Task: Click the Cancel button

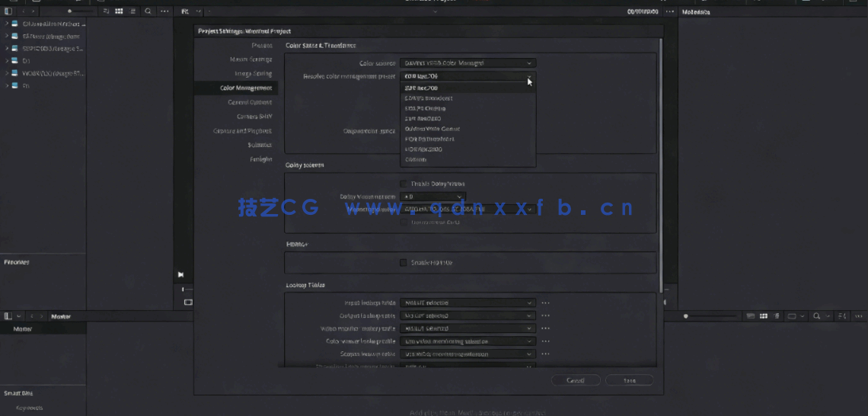Action: 576,380
